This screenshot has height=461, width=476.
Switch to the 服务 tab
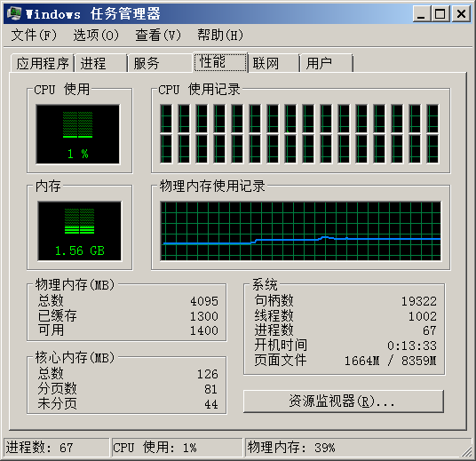point(160,63)
